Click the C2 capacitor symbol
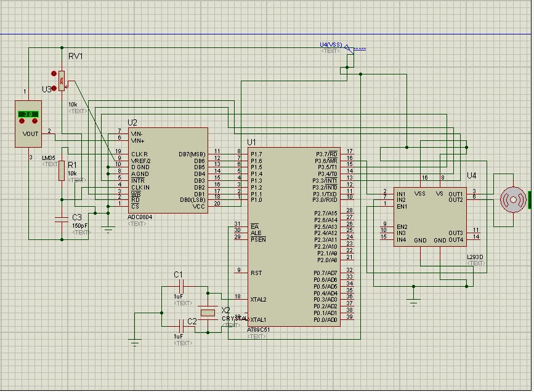534x392 pixels. click(x=182, y=326)
